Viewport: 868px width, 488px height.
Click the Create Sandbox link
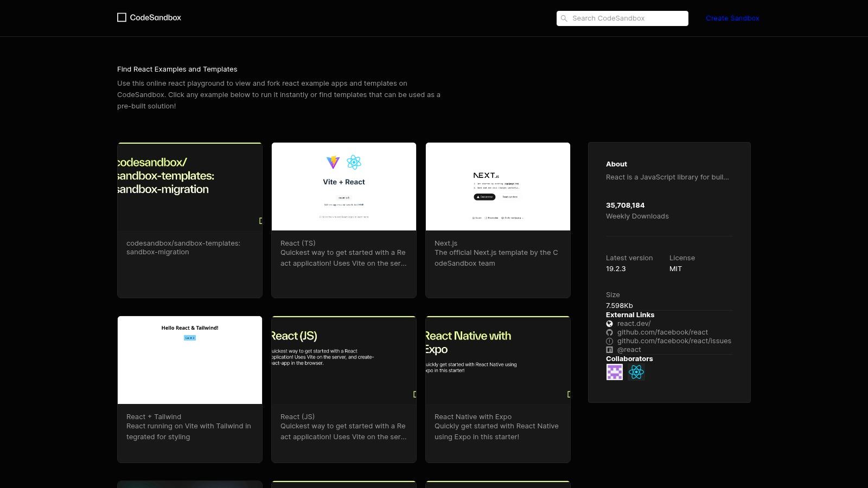click(x=732, y=18)
